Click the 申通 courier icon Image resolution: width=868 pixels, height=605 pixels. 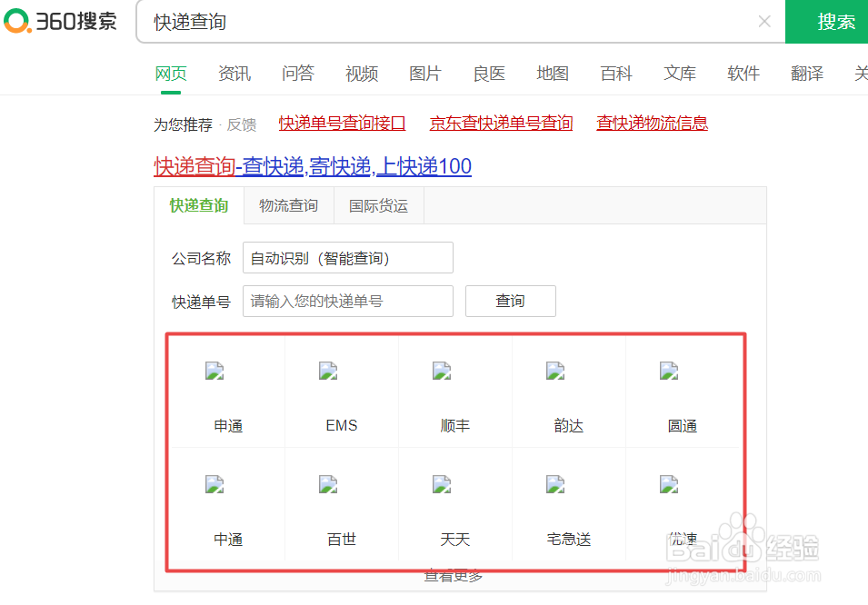coord(215,371)
